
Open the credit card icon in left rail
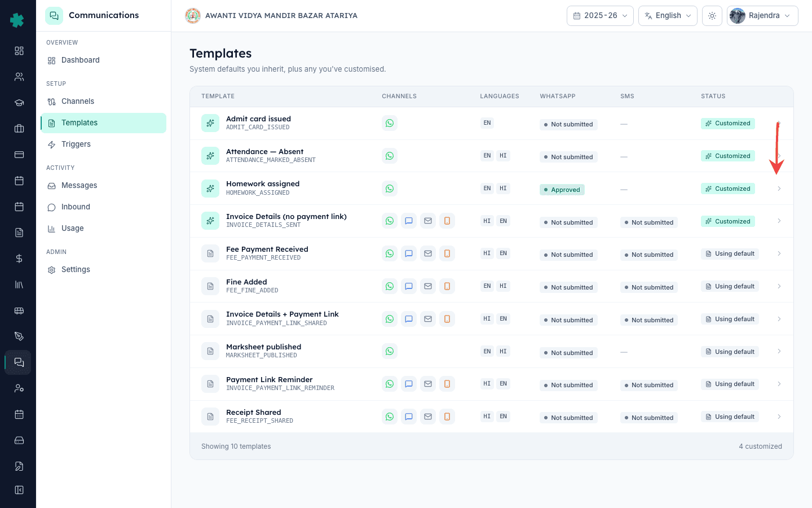[19, 155]
